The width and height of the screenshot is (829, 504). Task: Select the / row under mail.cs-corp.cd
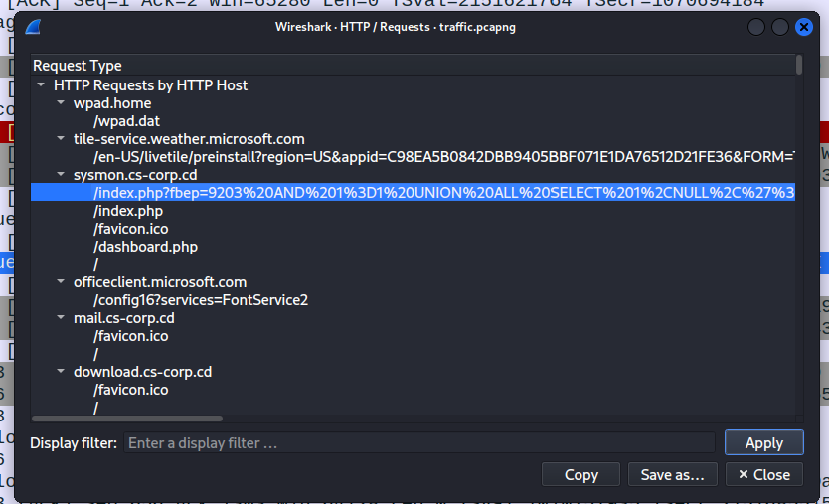pyautogui.click(x=413, y=354)
